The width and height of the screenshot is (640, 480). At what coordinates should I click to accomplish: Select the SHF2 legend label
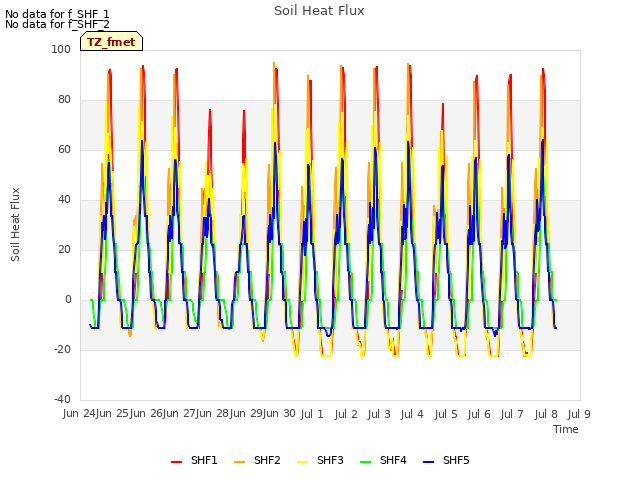click(267, 460)
